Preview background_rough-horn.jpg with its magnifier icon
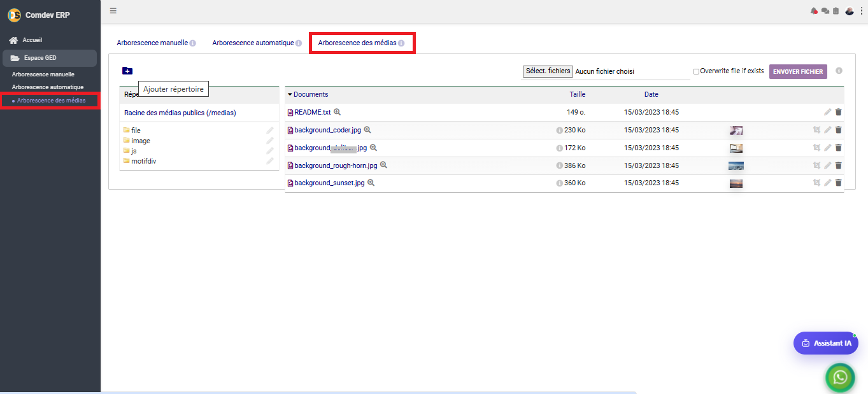The image size is (868, 394). (x=384, y=165)
